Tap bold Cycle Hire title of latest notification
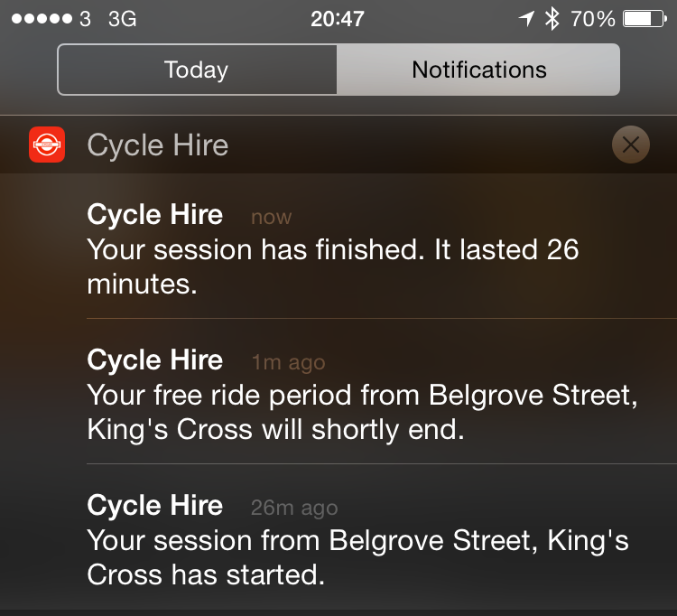This screenshot has width=677, height=616. pyautogui.click(x=154, y=215)
